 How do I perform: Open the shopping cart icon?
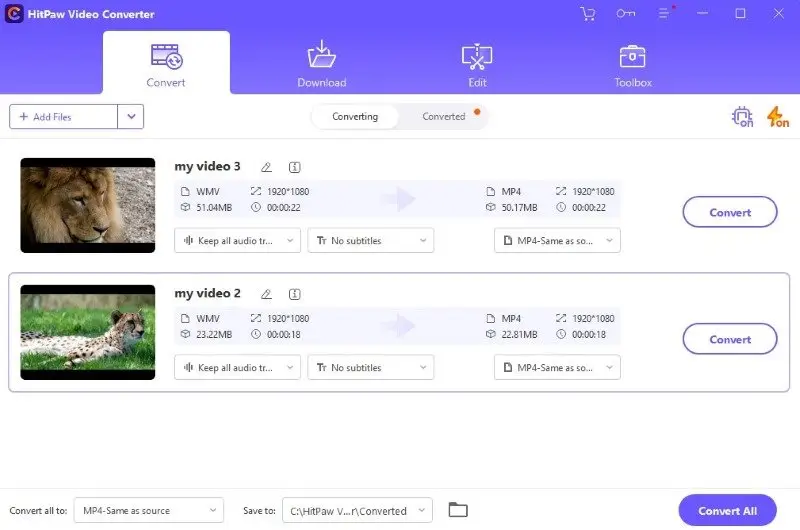[588, 14]
